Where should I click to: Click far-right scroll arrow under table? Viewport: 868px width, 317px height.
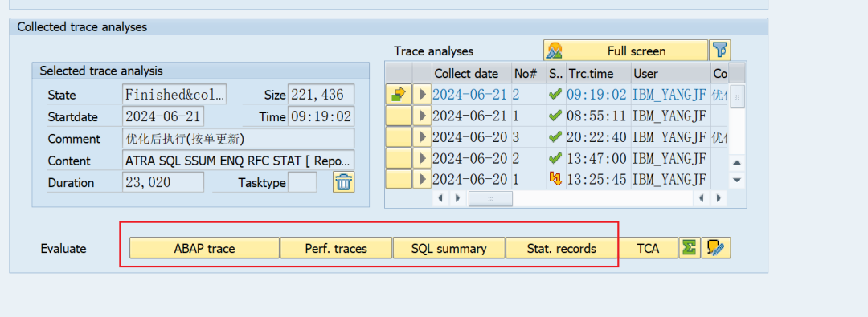pos(719,198)
